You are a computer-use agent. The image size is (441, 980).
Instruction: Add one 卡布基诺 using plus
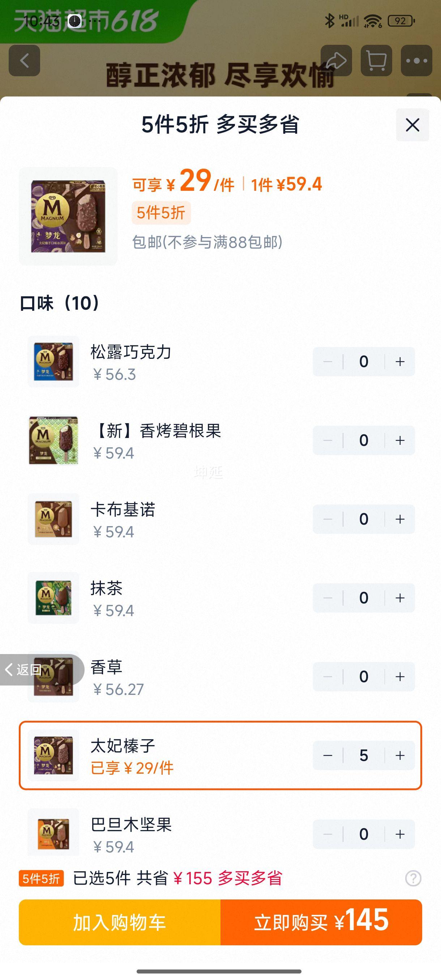pos(400,519)
